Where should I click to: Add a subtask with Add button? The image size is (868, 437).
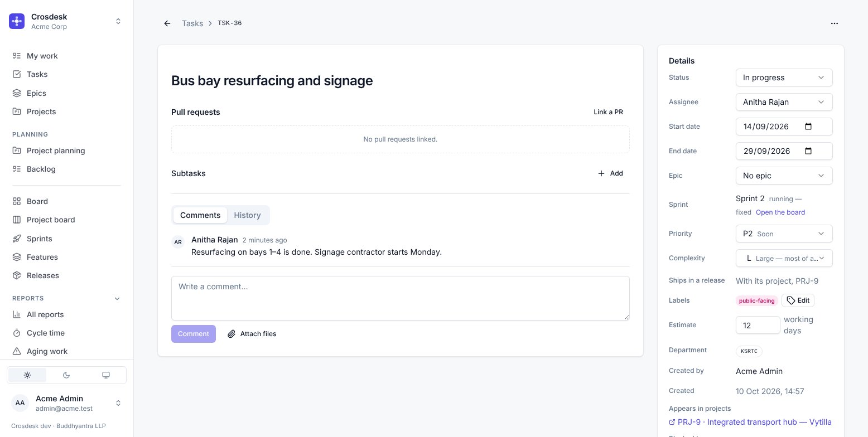tap(610, 173)
